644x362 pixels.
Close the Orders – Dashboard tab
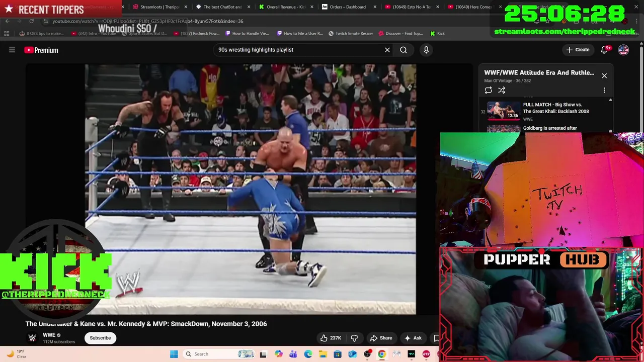[374, 7]
